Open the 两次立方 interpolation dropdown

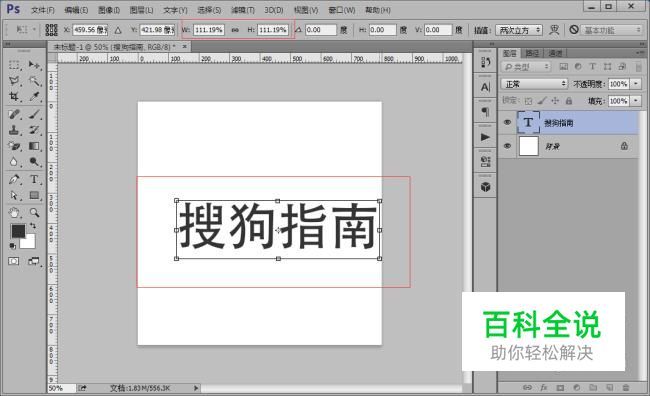coord(519,30)
